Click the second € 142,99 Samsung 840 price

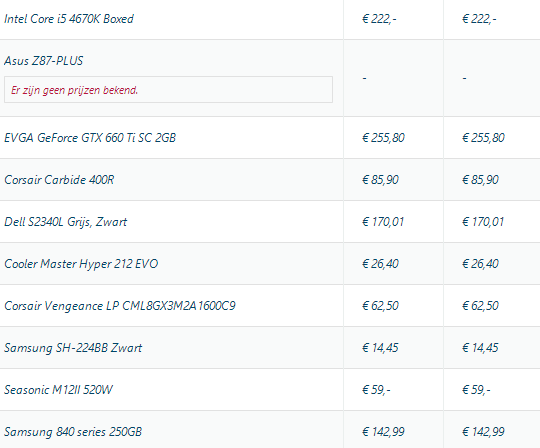pos(483,432)
